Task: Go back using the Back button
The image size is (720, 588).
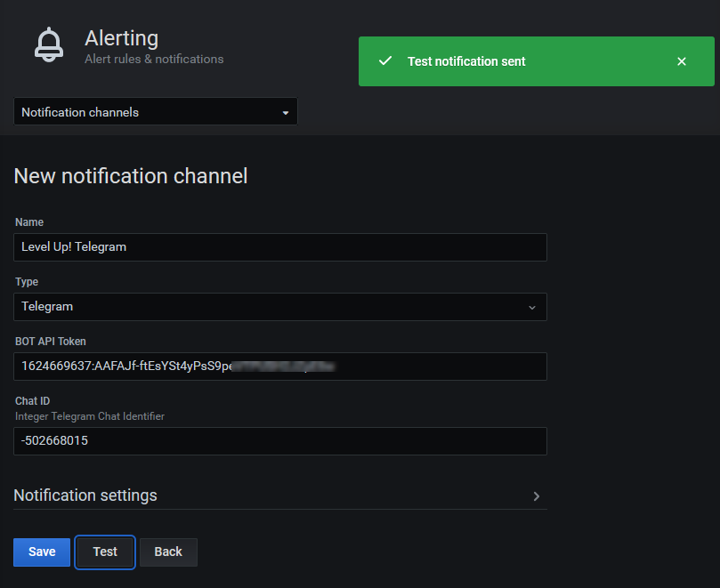Action: point(168,552)
